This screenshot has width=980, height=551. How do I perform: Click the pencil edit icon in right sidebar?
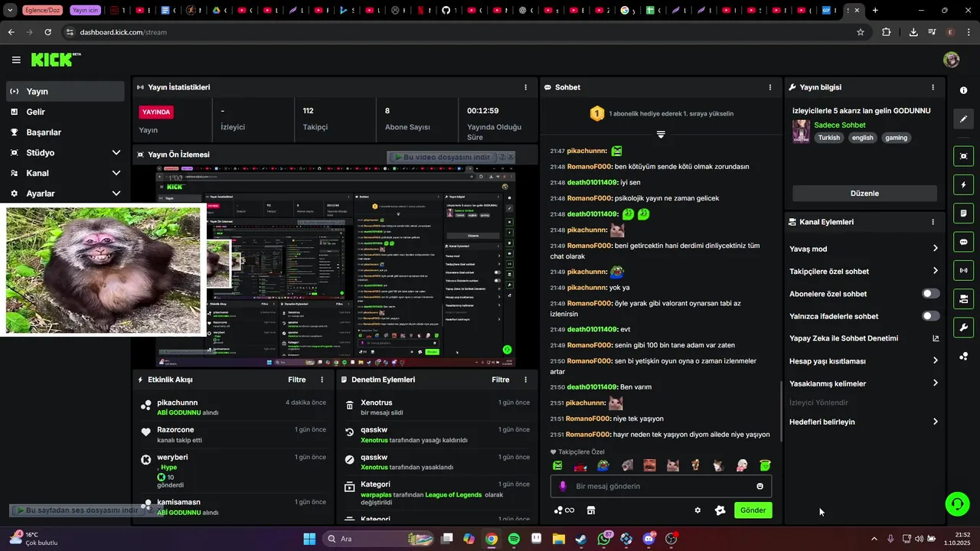[x=963, y=119]
